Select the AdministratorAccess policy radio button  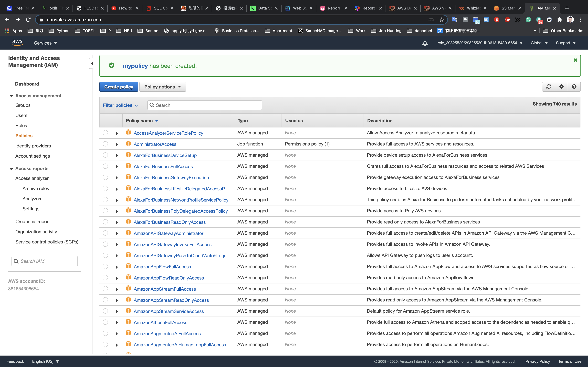tap(105, 144)
